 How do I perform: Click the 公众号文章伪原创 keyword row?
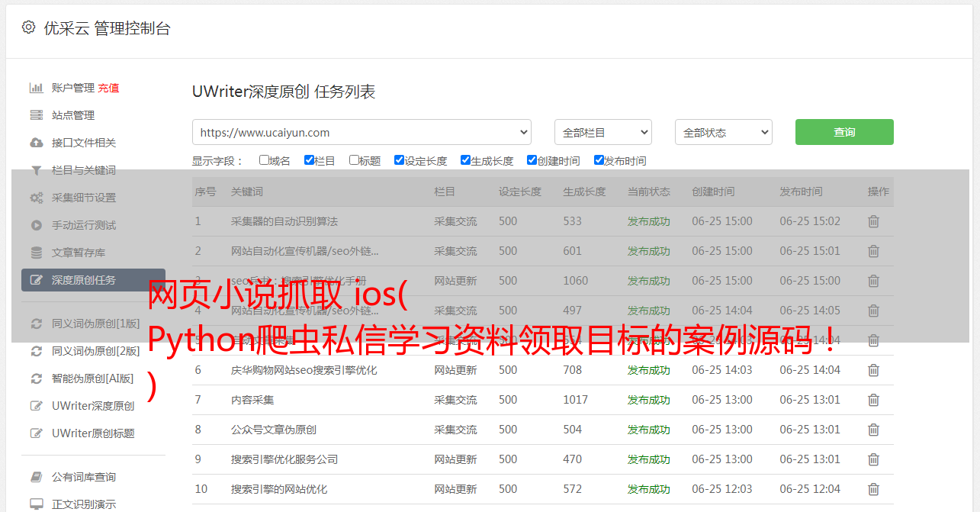click(x=274, y=430)
